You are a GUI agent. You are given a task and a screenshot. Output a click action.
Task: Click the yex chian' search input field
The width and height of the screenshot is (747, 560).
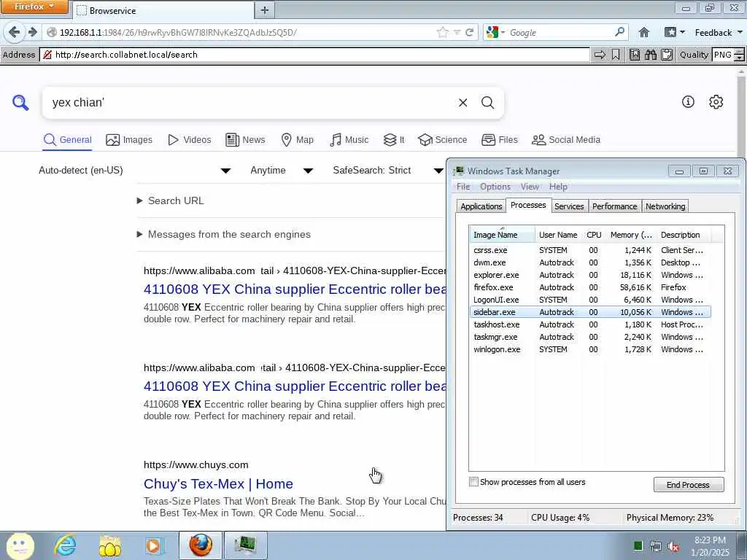[250, 102]
